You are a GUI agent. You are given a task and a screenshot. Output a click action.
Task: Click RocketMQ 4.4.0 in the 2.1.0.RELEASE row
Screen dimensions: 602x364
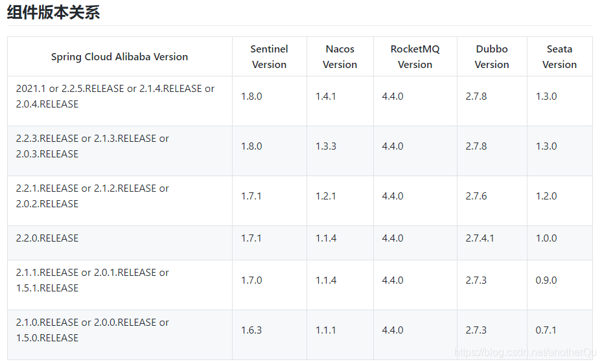(x=415, y=335)
